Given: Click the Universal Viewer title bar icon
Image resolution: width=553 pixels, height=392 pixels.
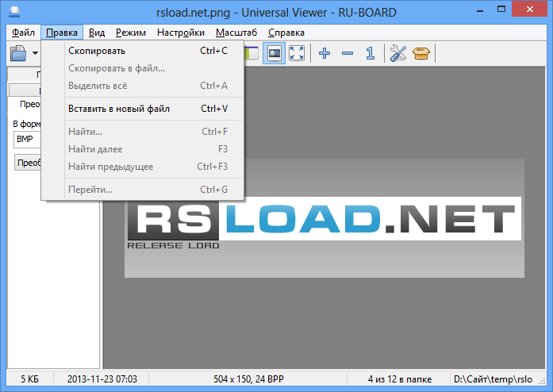Looking at the screenshot, I should click(x=14, y=11).
